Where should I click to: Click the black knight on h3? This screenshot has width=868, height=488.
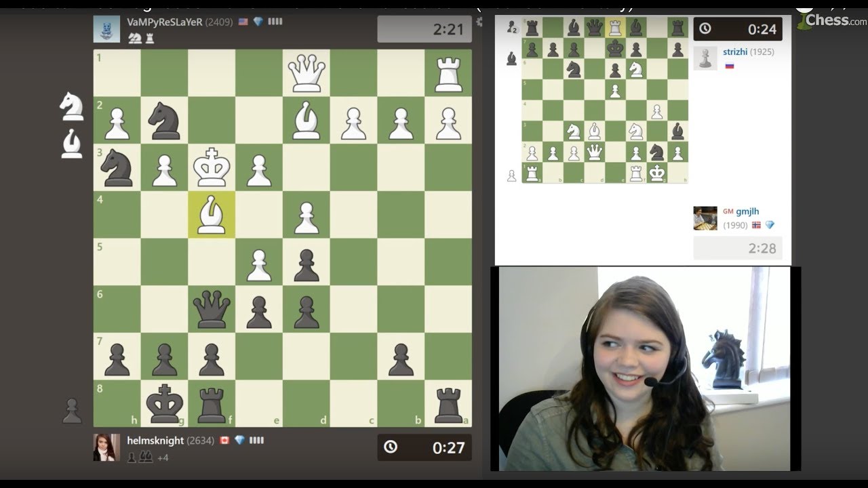(117, 167)
